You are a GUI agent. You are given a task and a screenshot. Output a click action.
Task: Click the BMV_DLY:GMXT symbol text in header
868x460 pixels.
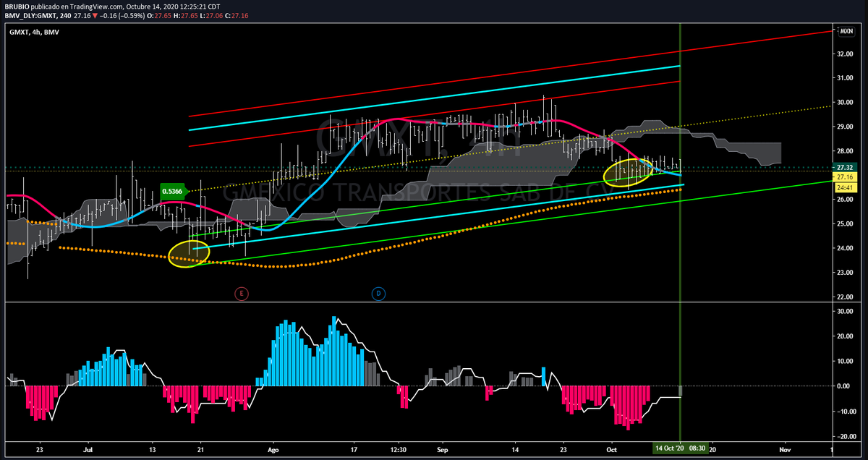32,14
